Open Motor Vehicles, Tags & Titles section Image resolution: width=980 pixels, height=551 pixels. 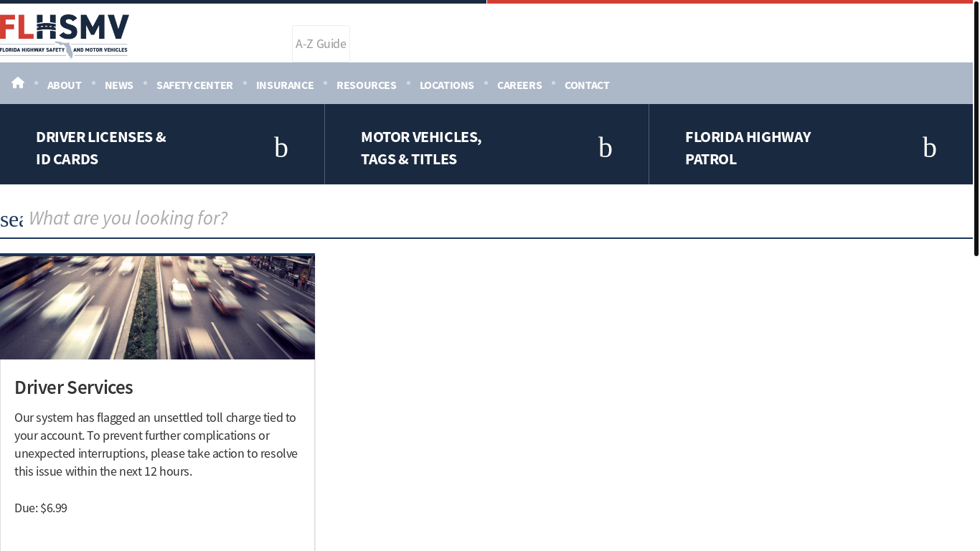coord(421,148)
